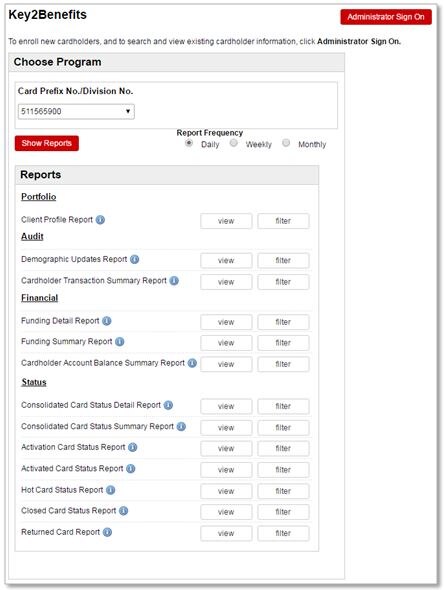The width and height of the screenshot is (444, 590).
Task: Open info icon for Cardholder Account Balance Summary
Action: coord(192,363)
